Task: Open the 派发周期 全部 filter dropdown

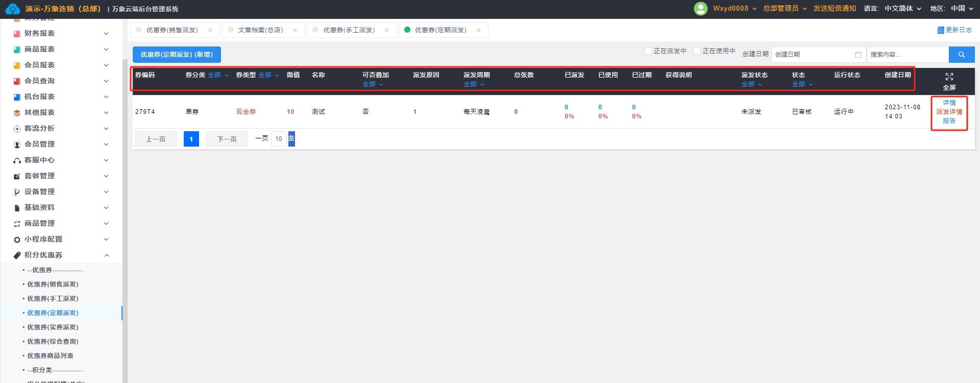Action: click(x=474, y=84)
